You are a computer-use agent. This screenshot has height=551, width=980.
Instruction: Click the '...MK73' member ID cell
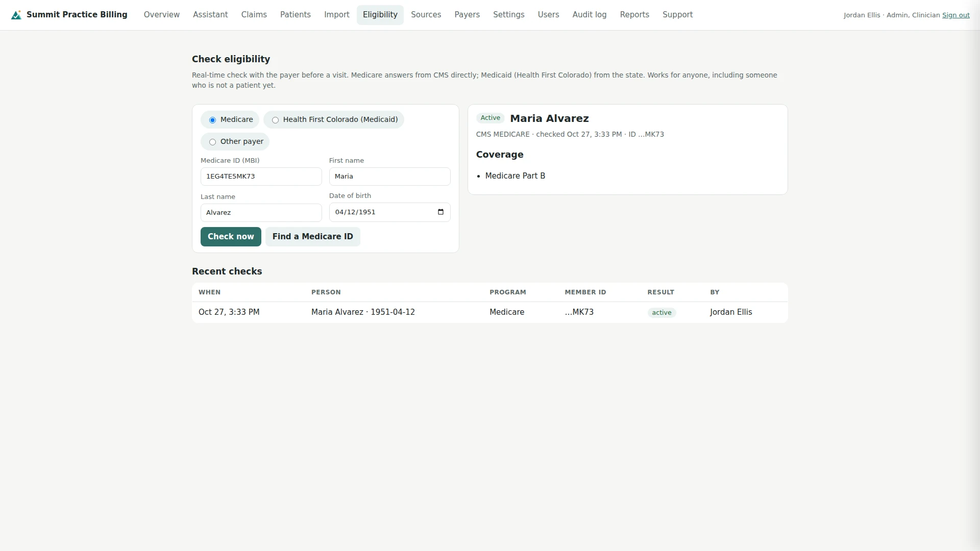coord(579,312)
